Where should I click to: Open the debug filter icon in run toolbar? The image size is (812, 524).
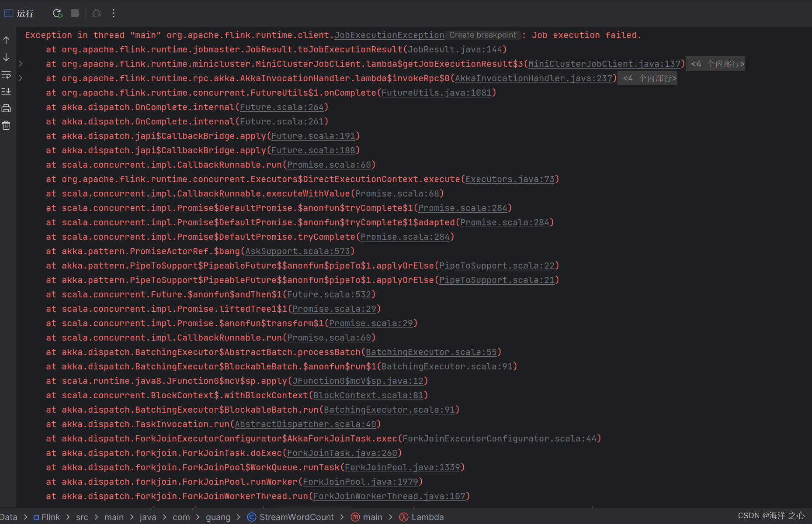click(96, 13)
